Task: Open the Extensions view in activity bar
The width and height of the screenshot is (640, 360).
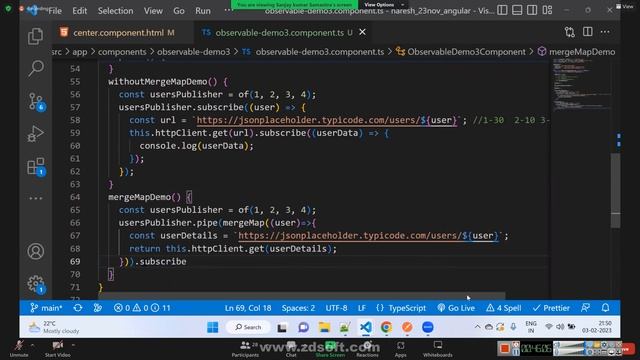Action: point(36,167)
